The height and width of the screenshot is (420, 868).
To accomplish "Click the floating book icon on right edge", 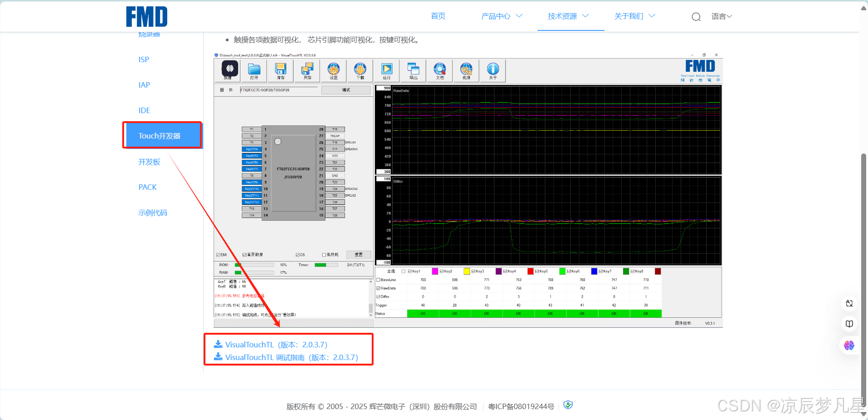I will pyautogui.click(x=849, y=324).
